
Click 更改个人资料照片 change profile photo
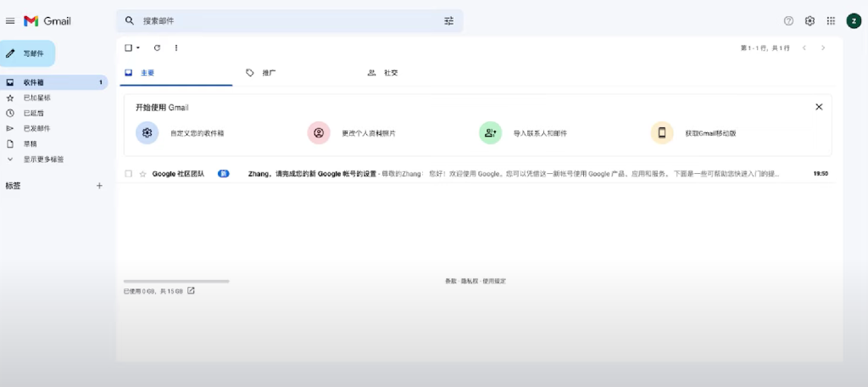369,133
